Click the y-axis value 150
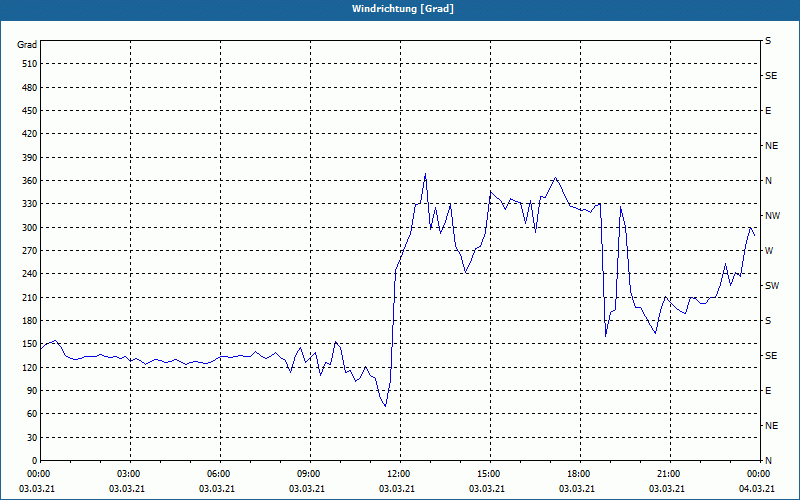 pyautogui.click(x=30, y=344)
